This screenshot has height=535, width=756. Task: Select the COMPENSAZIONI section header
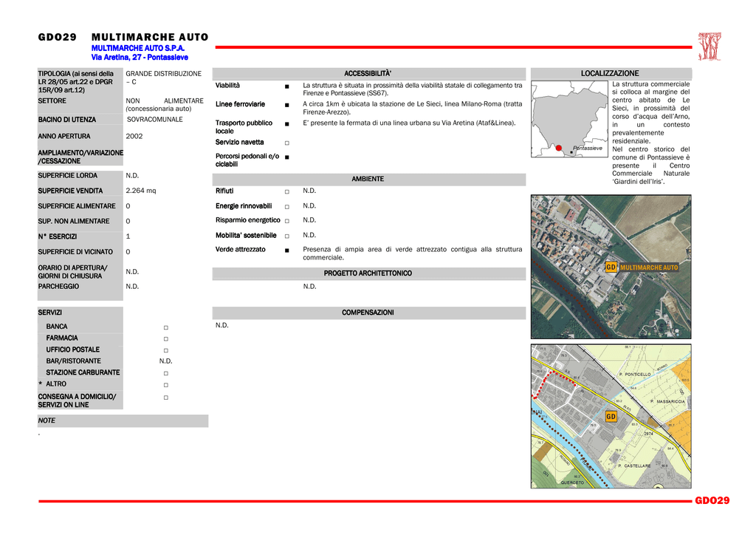coord(369,313)
